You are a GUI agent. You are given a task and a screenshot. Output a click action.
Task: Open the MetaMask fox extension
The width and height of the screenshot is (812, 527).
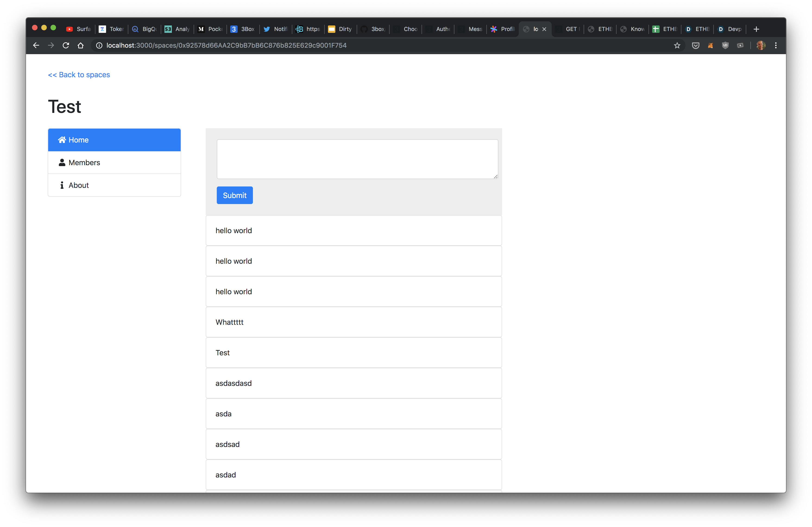point(710,45)
